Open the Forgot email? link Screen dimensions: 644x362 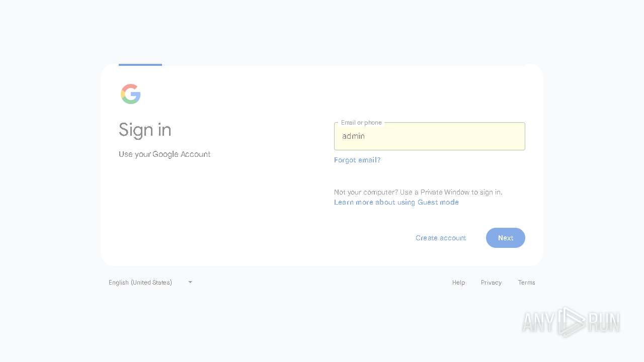click(x=357, y=160)
